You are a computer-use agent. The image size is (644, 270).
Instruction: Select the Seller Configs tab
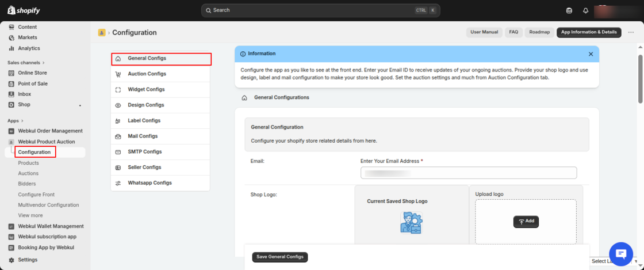coord(160,168)
